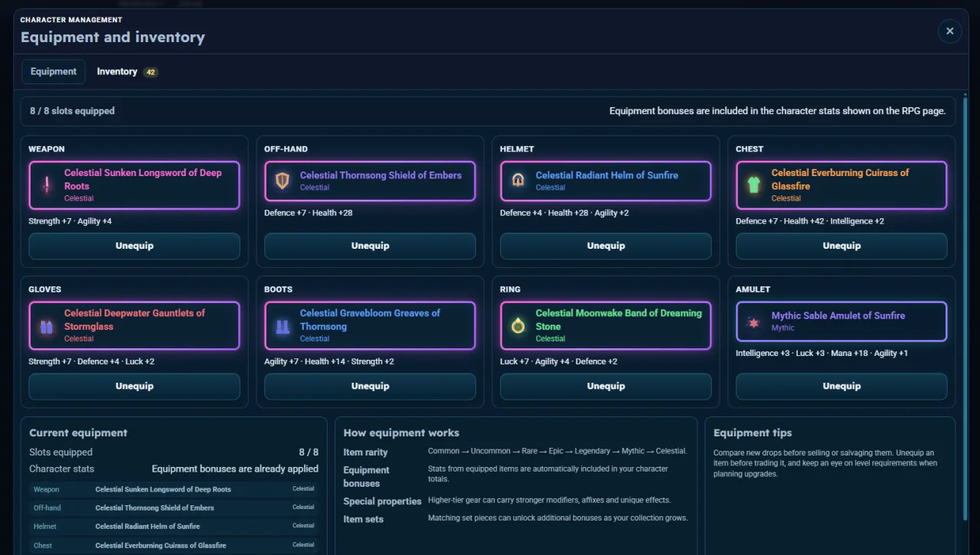980x555 pixels.
Task: Click the Helmet row in Current equipment list
Action: (174, 527)
